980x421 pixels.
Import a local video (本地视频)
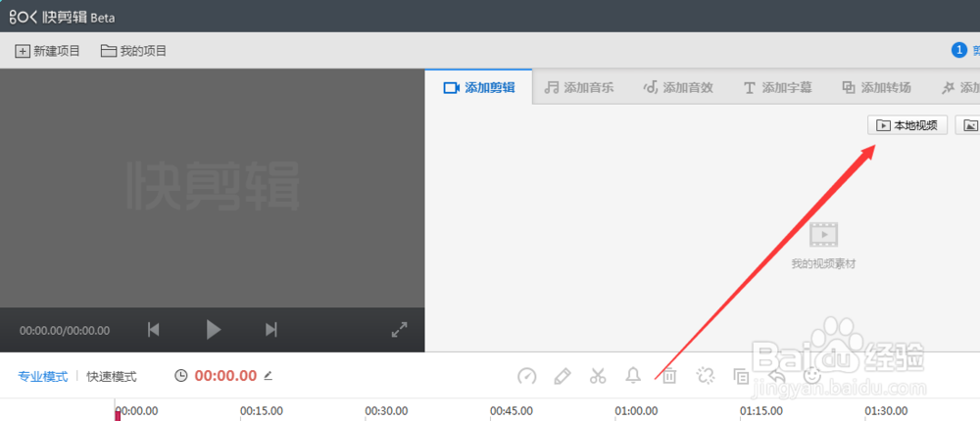pyautogui.click(x=907, y=125)
